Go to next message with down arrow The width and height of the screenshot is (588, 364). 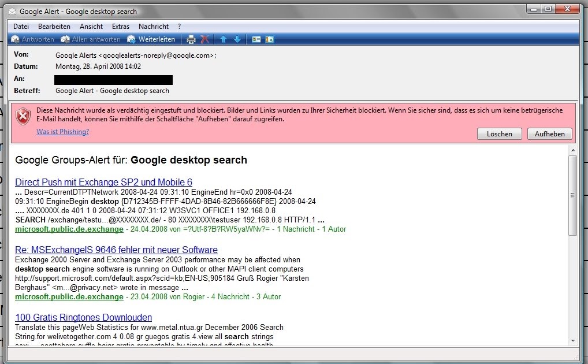237,39
